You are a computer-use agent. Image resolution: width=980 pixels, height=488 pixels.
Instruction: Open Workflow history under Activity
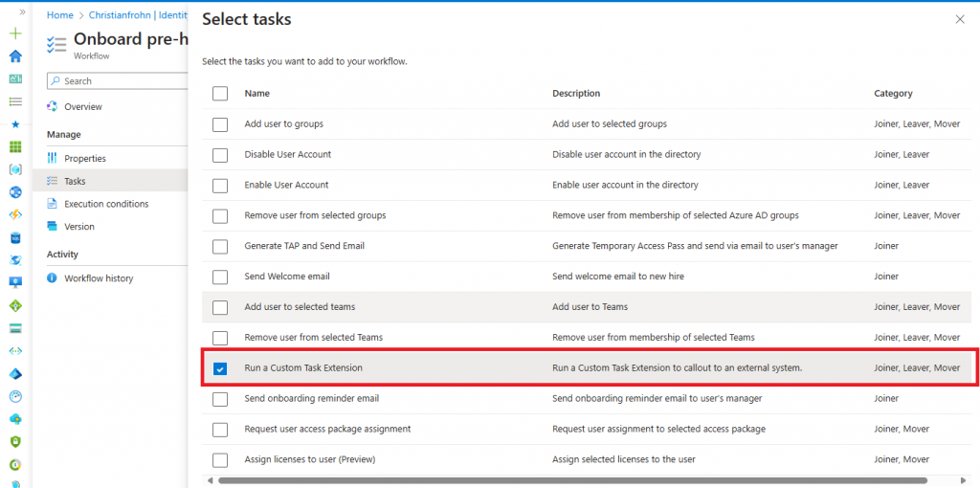coord(99,278)
